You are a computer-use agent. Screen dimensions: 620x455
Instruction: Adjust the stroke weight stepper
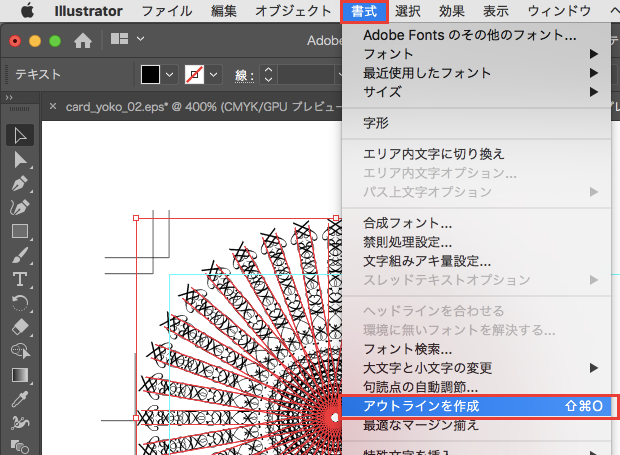point(268,75)
